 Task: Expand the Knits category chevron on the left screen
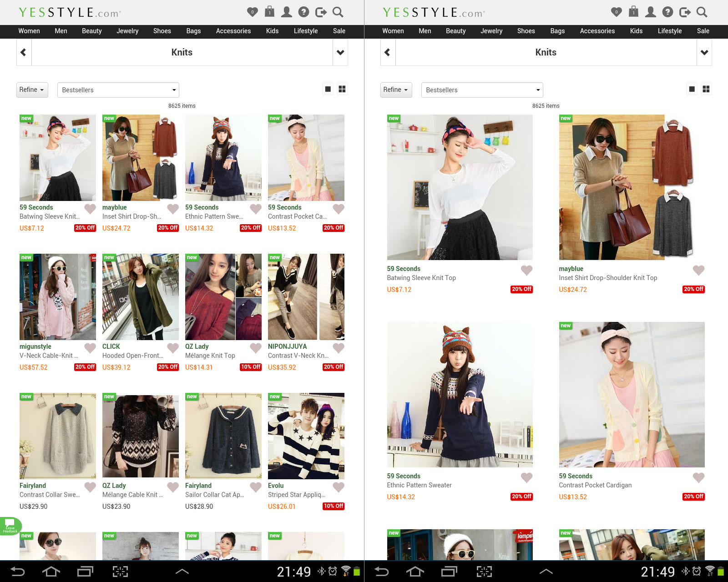[340, 52]
